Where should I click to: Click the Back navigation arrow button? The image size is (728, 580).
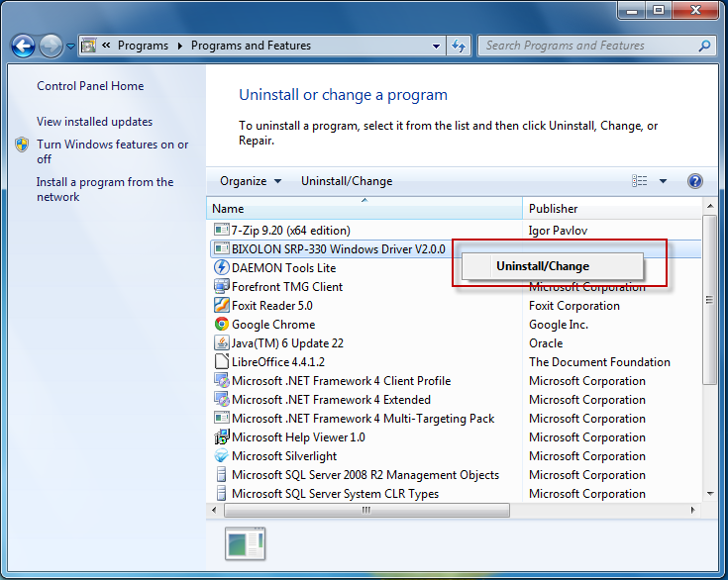tap(23, 46)
